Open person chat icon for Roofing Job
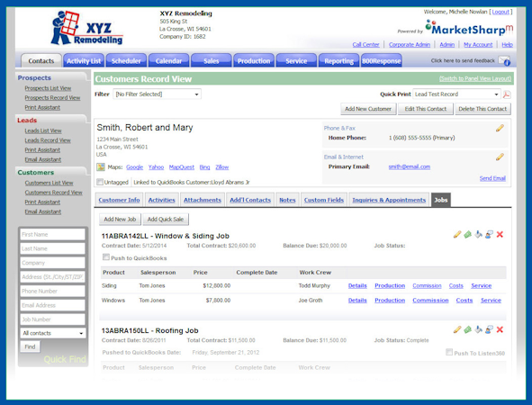 tap(489, 329)
